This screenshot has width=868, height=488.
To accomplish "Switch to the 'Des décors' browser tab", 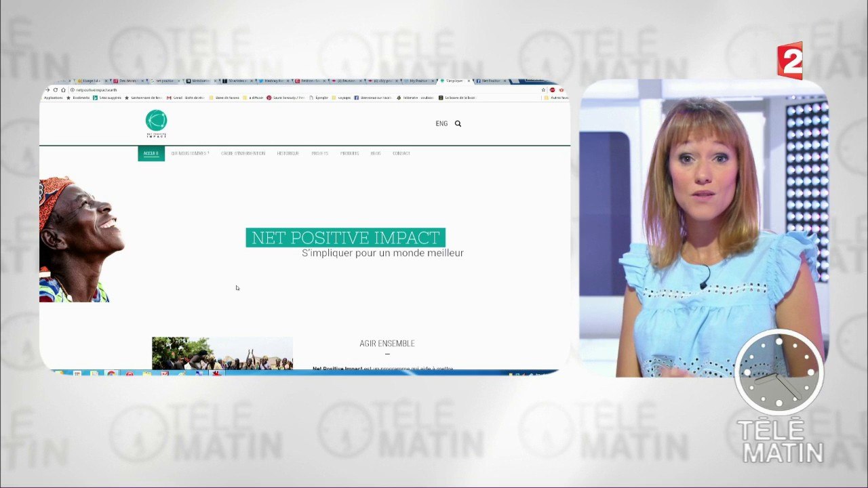I will click(x=127, y=81).
